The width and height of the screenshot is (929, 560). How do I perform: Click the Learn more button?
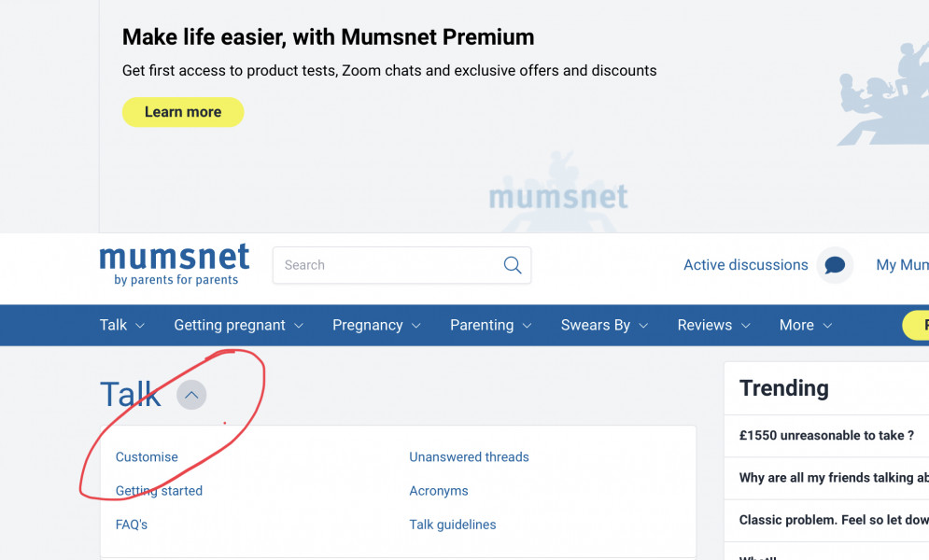[x=183, y=111]
